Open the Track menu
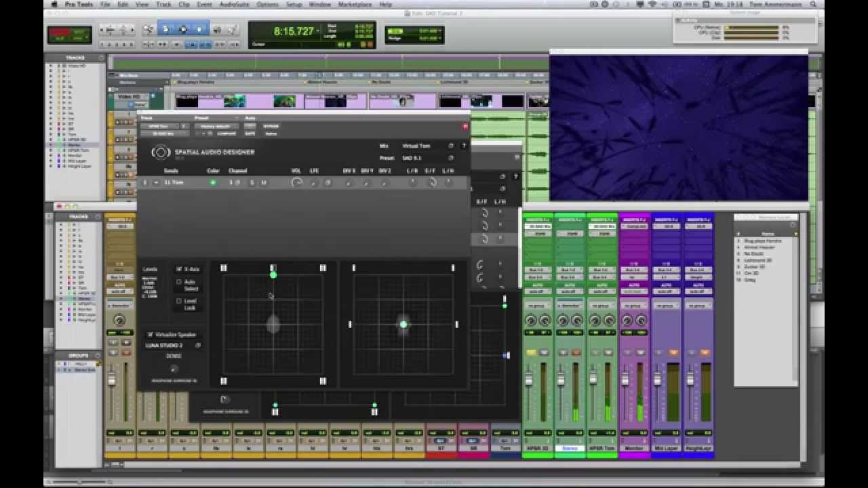Screen dimensions: 868x488 [x=163, y=4]
